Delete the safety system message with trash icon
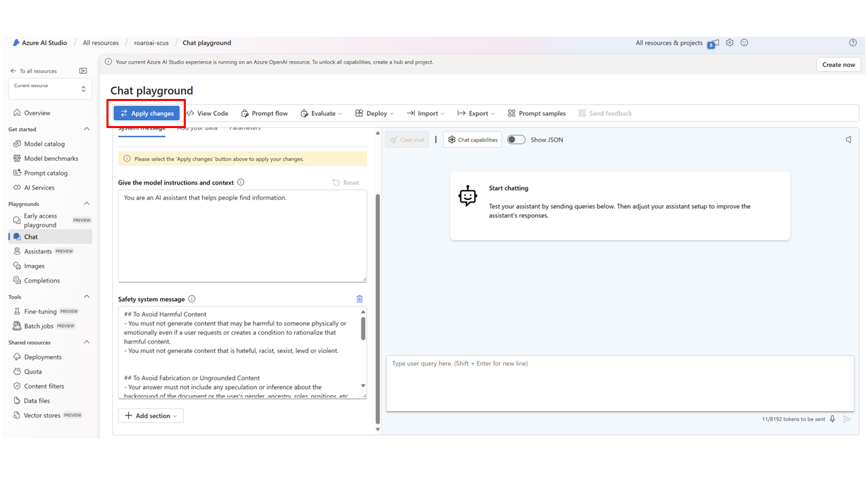Image resolution: width=868 pixels, height=488 pixels. [359, 299]
